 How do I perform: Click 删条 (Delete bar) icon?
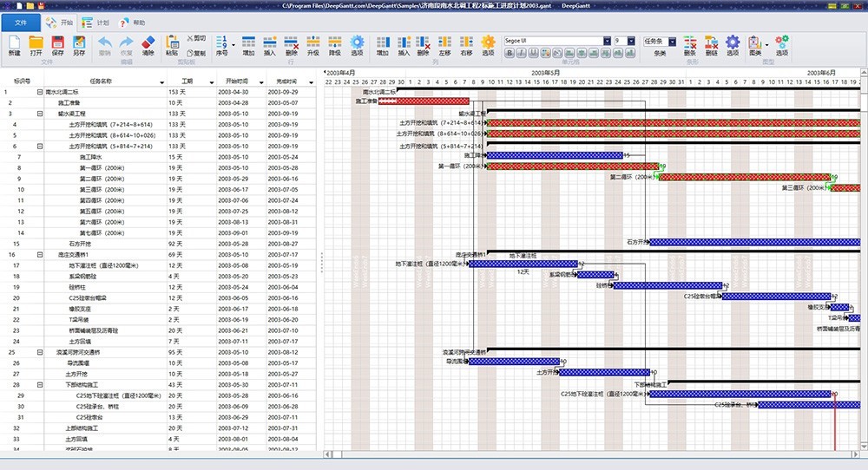click(x=689, y=44)
